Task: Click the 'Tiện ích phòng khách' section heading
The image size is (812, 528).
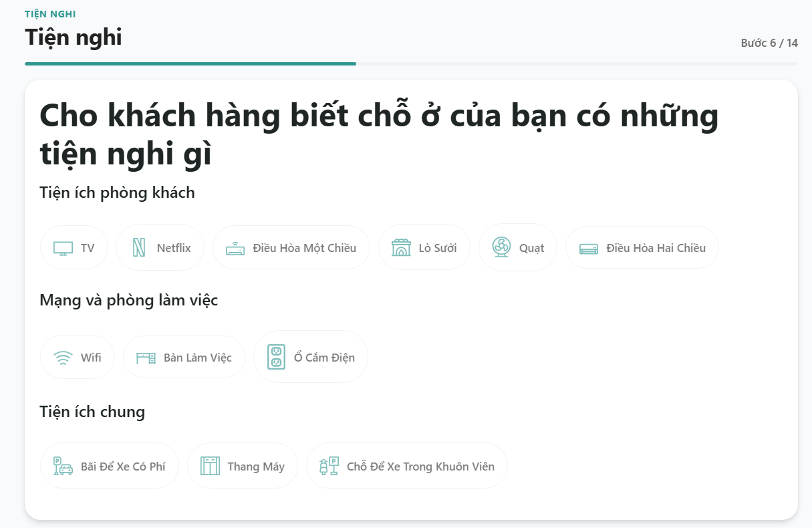Action: 117,192
